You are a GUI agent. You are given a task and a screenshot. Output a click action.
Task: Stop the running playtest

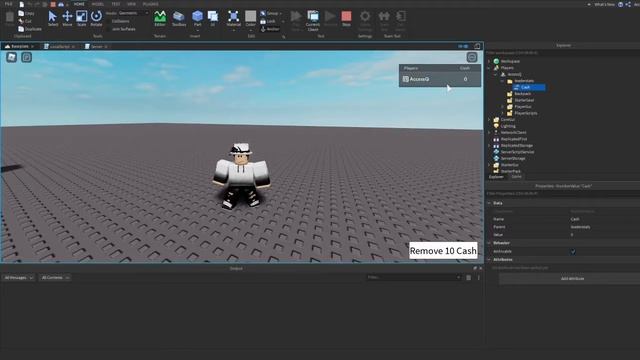tap(346, 19)
